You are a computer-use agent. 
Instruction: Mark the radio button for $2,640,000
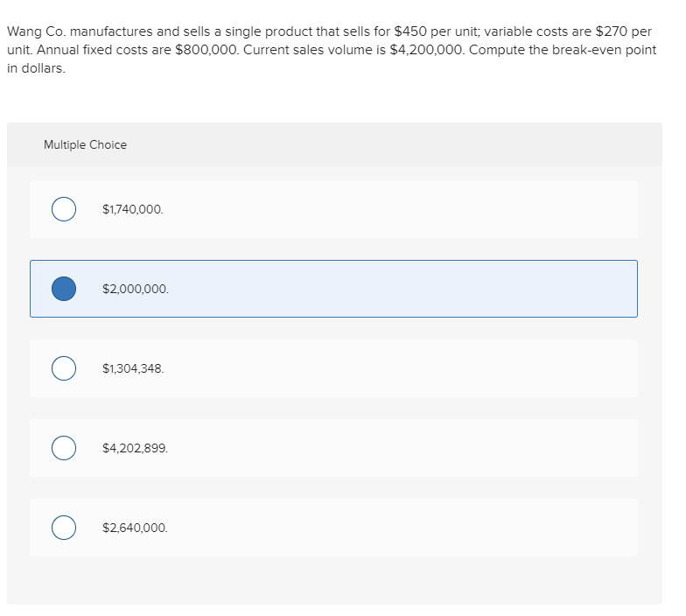click(x=63, y=528)
